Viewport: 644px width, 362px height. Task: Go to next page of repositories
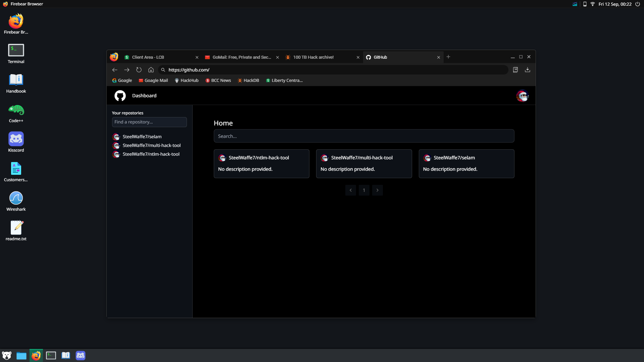click(377, 190)
